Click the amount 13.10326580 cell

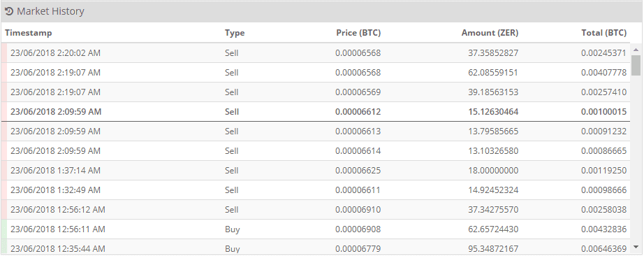click(493, 151)
